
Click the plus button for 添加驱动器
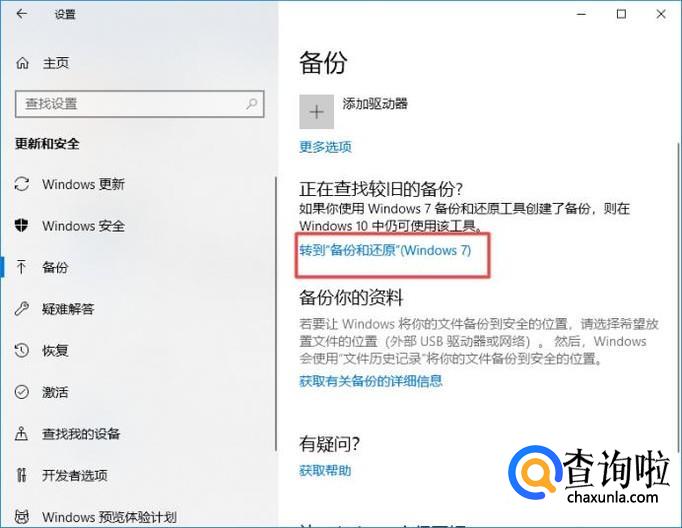click(317, 112)
